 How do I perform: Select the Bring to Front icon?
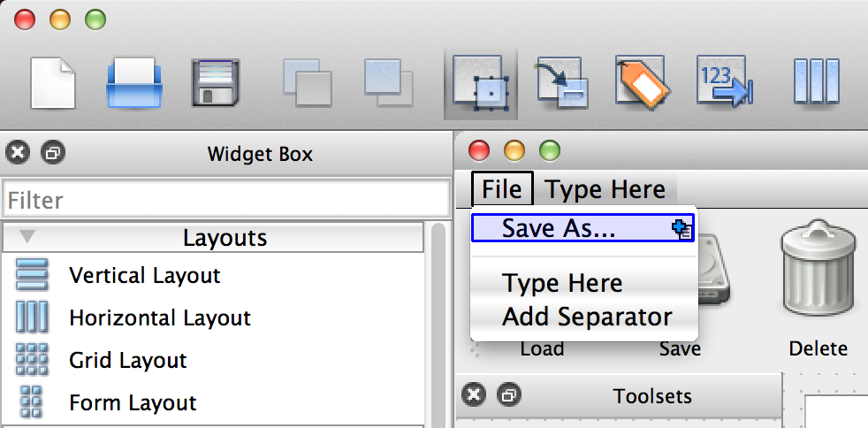[x=390, y=83]
